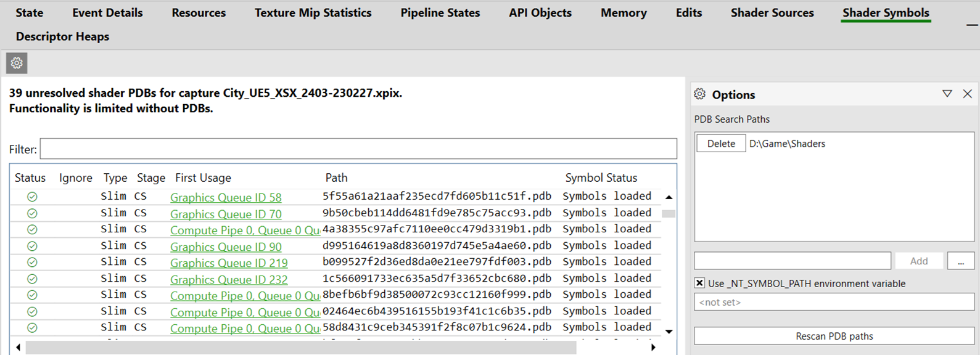
Task: Click the First Usage column header
Action: pyautogui.click(x=203, y=177)
